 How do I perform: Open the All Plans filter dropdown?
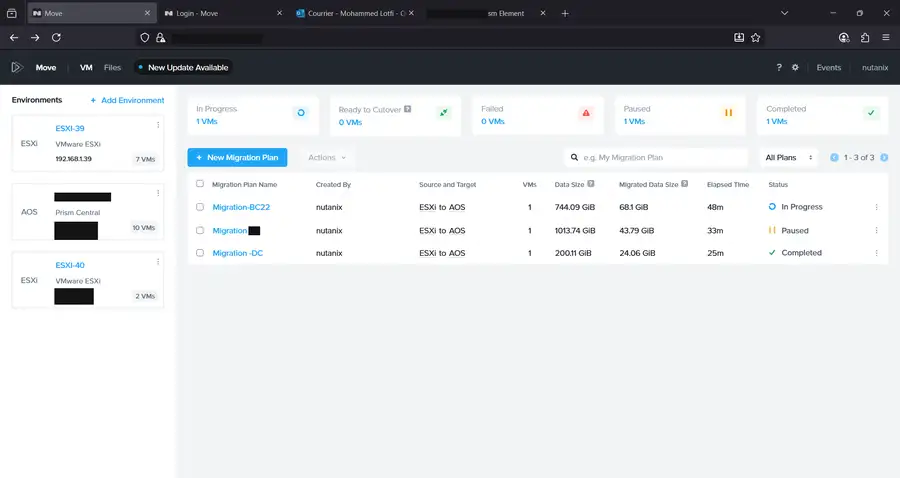click(x=789, y=157)
